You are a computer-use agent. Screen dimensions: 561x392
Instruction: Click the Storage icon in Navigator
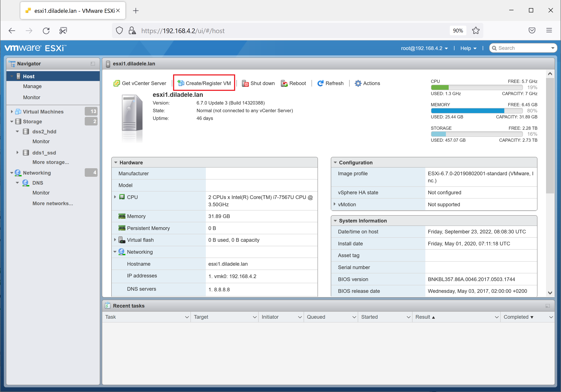pos(18,122)
